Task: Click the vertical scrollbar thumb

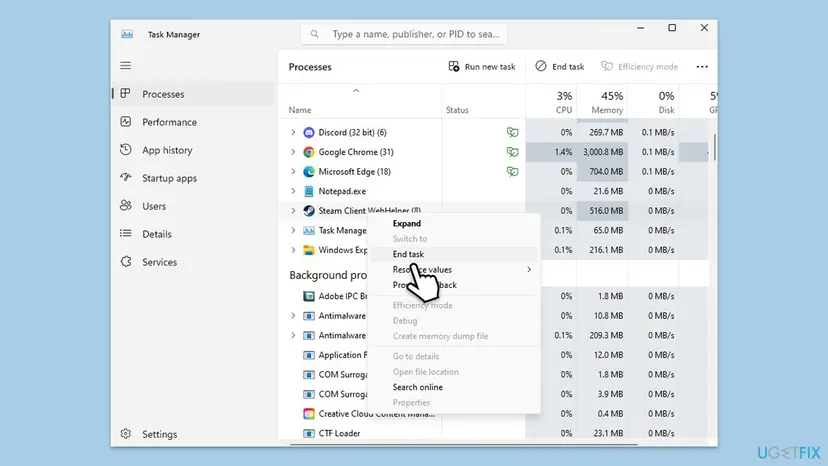Action: (714, 147)
